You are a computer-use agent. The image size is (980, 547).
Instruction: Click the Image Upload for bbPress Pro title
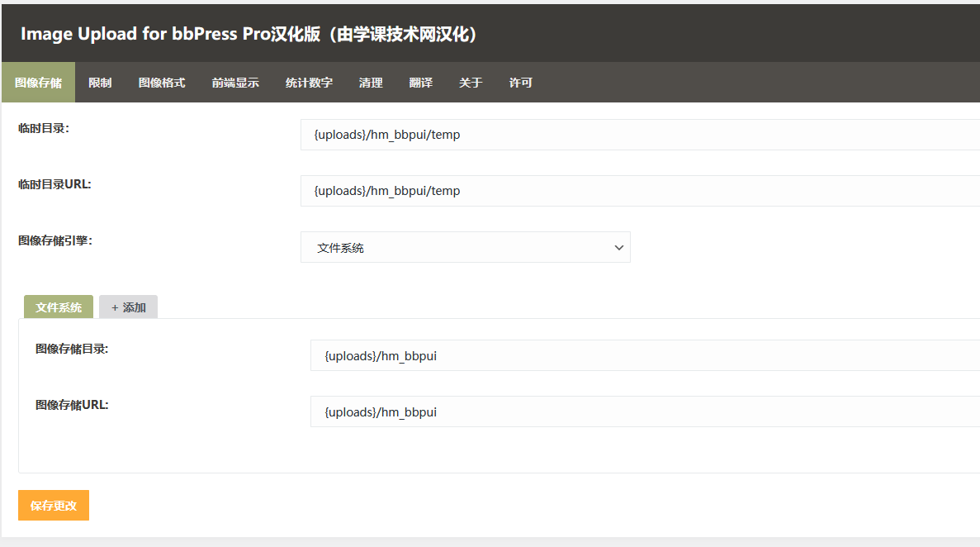tap(248, 34)
